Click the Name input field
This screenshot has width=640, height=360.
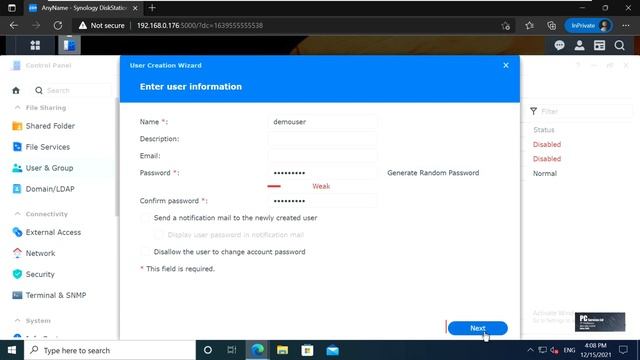click(x=323, y=122)
